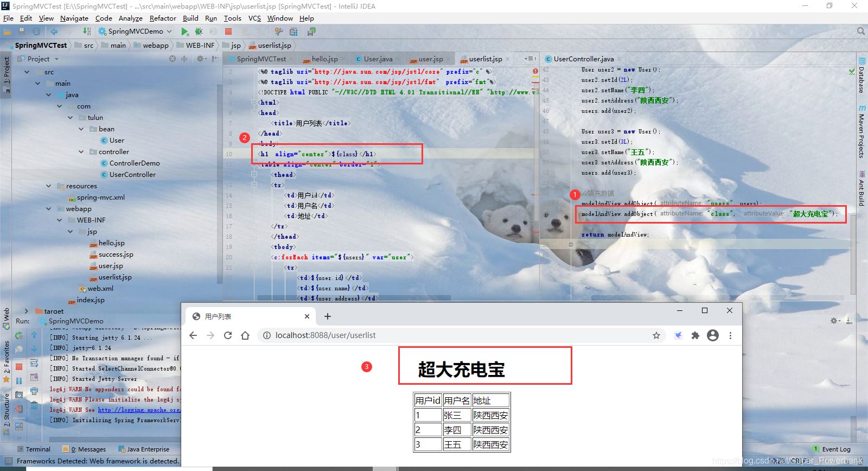The image size is (868, 471).
Task: Hide the Project panel with the pin icon
Action: (x=215, y=59)
